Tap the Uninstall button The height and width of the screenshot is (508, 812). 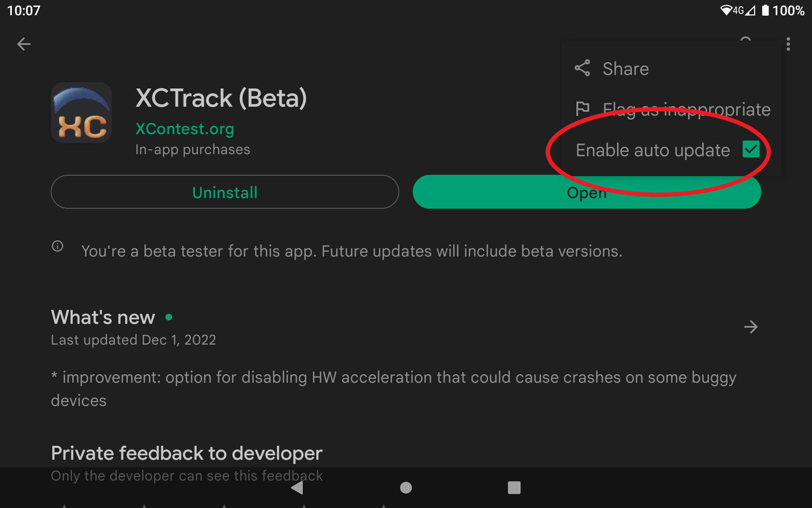click(x=225, y=192)
